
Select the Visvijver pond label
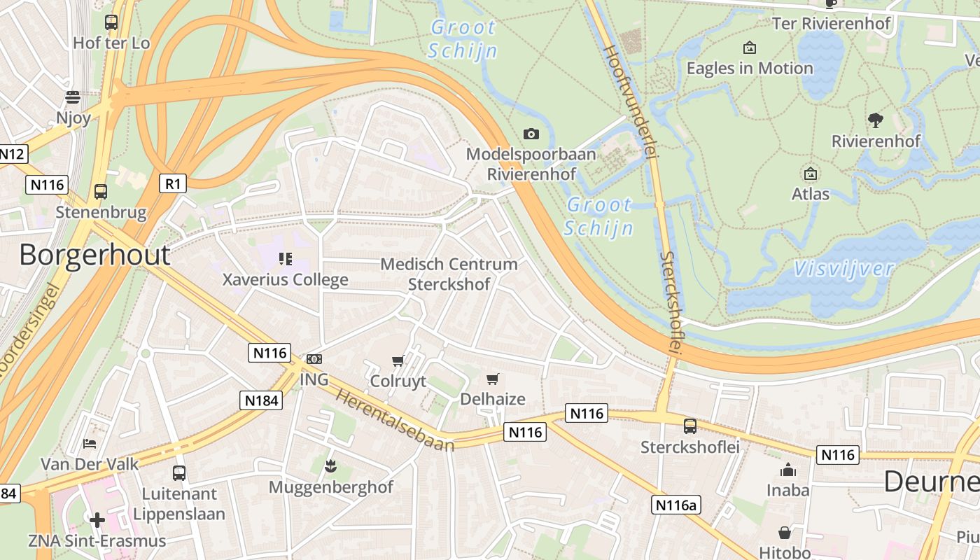[x=843, y=269]
